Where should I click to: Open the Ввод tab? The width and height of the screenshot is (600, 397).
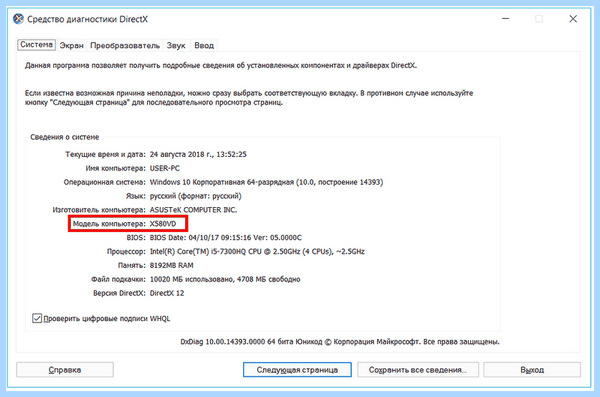click(204, 45)
